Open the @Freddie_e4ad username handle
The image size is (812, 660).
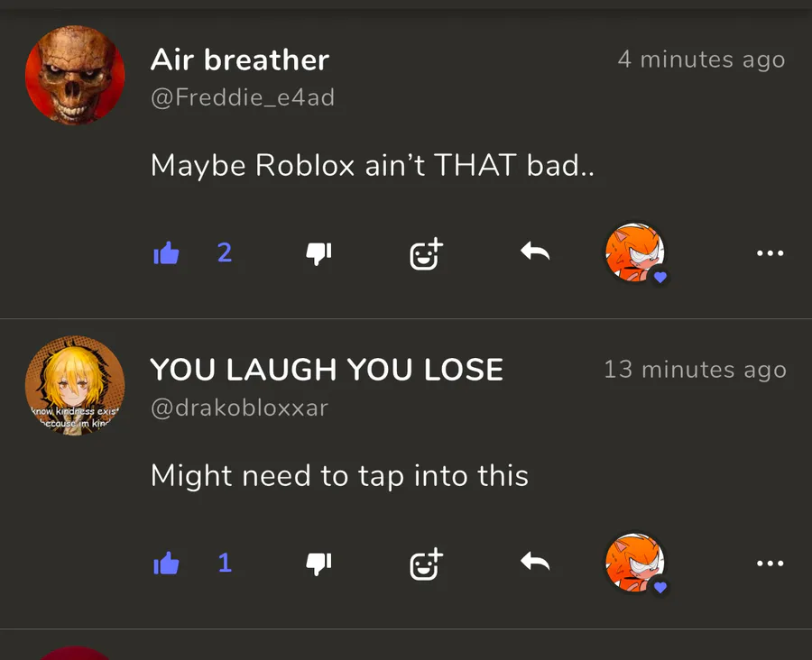[x=243, y=97]
